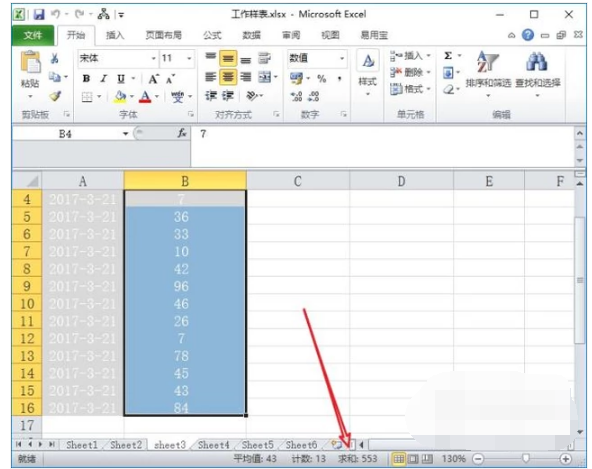
Task: Click the Name Box showing B4
Action: [x=66, y=134]
